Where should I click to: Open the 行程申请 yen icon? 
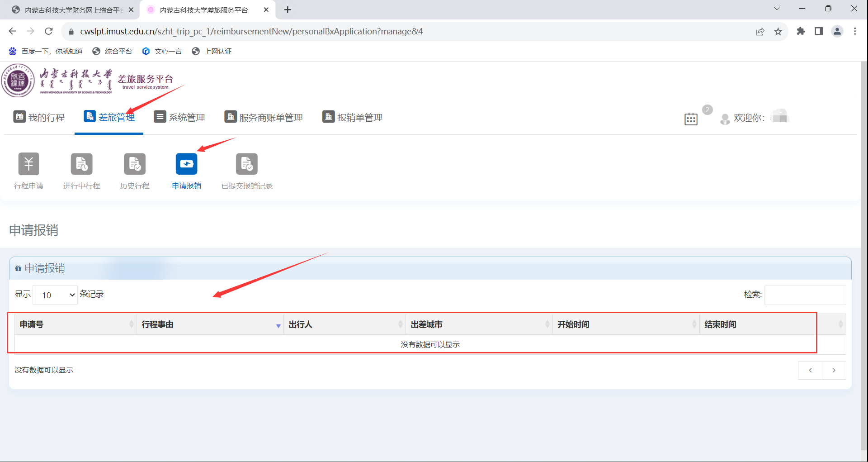(x=28, y=164)
